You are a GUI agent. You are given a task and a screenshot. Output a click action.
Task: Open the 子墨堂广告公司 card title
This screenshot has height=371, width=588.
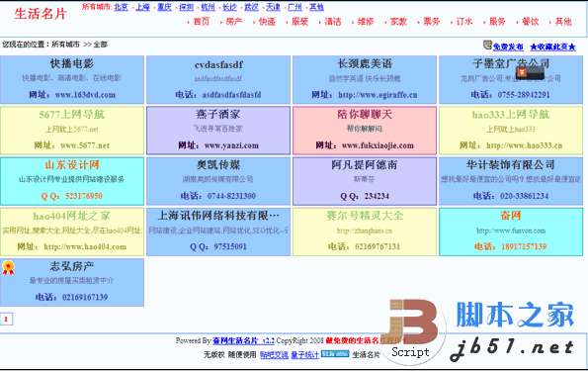click(511, 63)
